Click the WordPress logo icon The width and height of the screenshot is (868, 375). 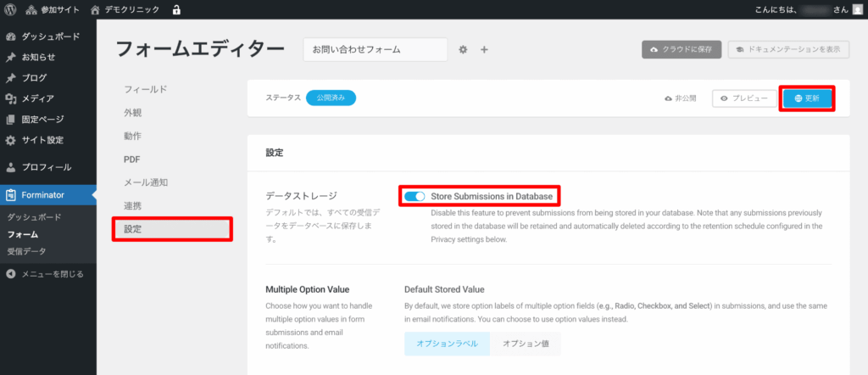click(x=11, y=10)
